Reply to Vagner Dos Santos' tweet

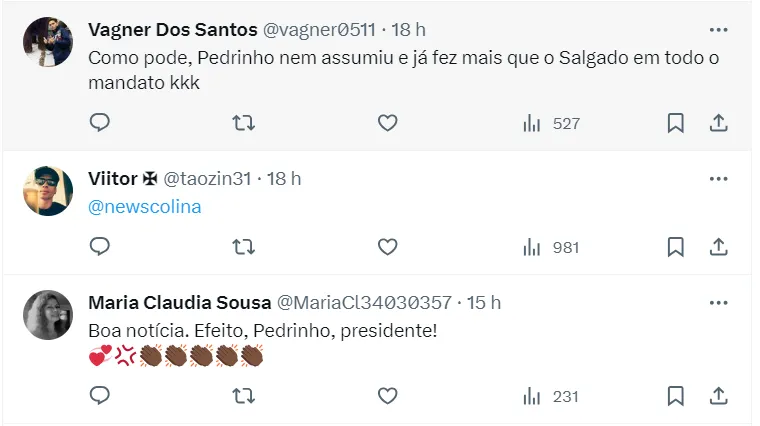(x=99, y=123)
